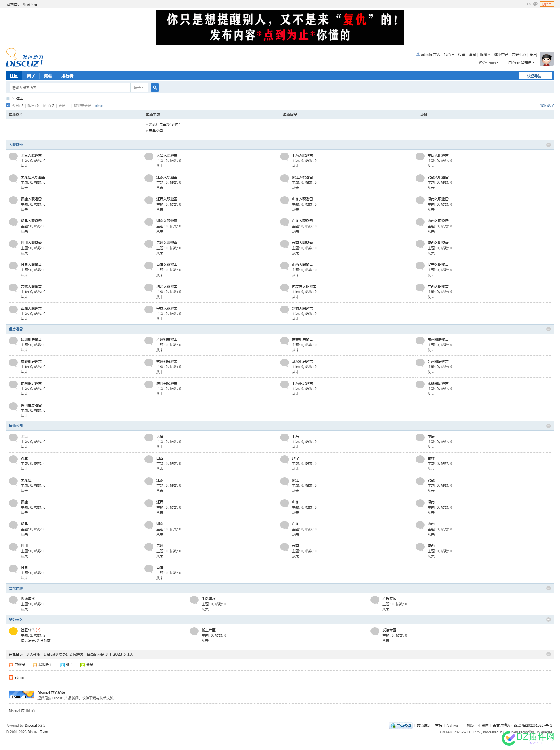Click the 管理员 legend icon in online members
The image size is (560, 750).
[x=11, y=665]
